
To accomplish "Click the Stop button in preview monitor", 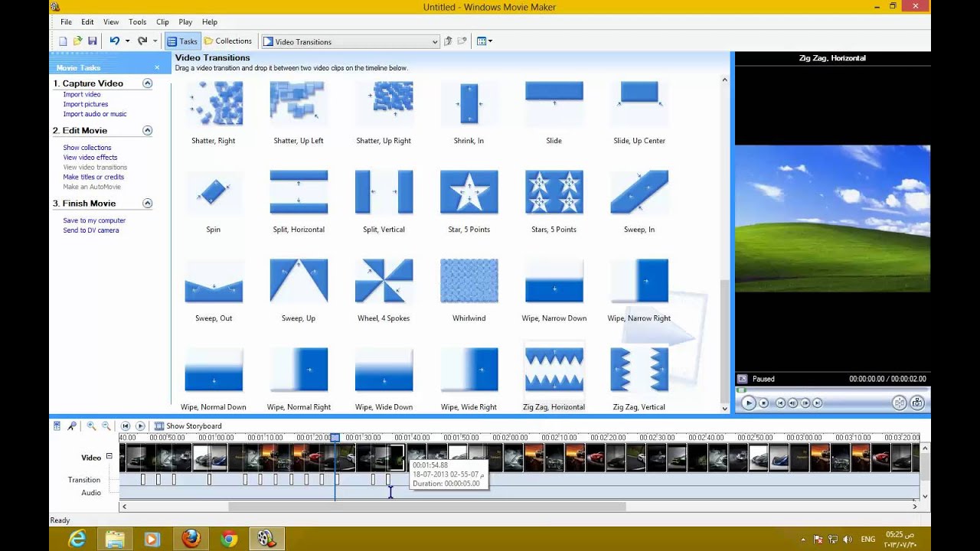I will click(763, 403).
